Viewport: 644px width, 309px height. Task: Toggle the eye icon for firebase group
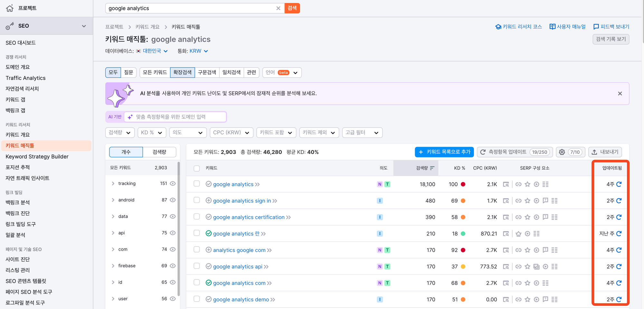point(173,266)
